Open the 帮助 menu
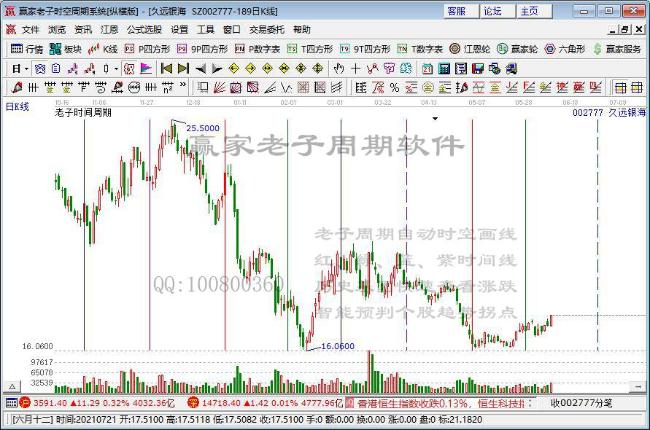Viewport: 650px width, 430px height. (301, 29)
